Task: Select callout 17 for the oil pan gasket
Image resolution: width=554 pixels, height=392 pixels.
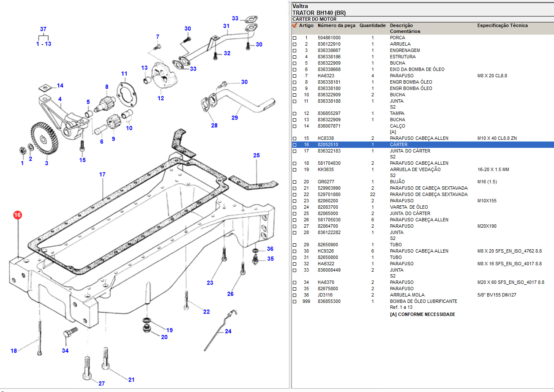Action: coord(102,174)
